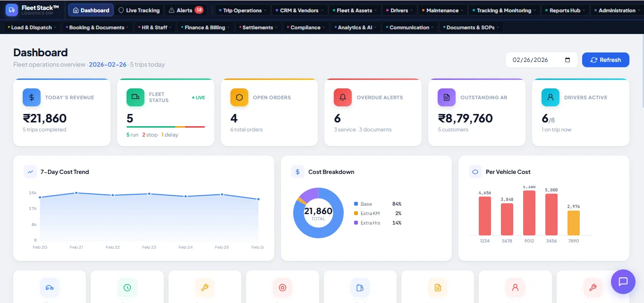644x303 pixels.
Task: Click the teal person Drivers Active icon
Action: 551,97
